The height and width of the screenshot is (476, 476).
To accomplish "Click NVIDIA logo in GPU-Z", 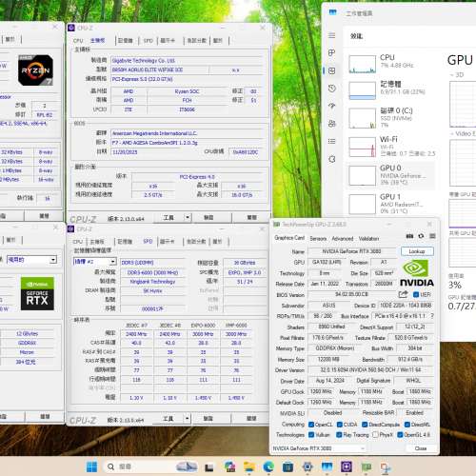I will click(x=416, y=273).
